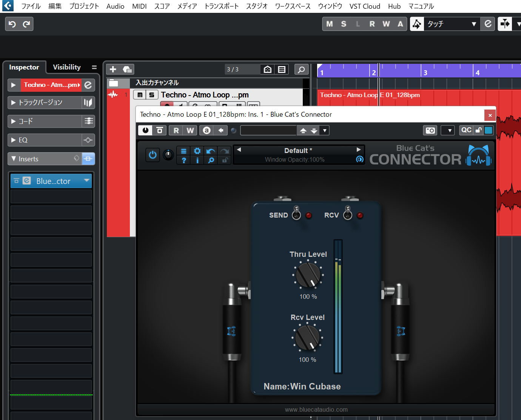
Task: Expand the Techno - Atm...pm Inspector section
Action: point(14,85)
